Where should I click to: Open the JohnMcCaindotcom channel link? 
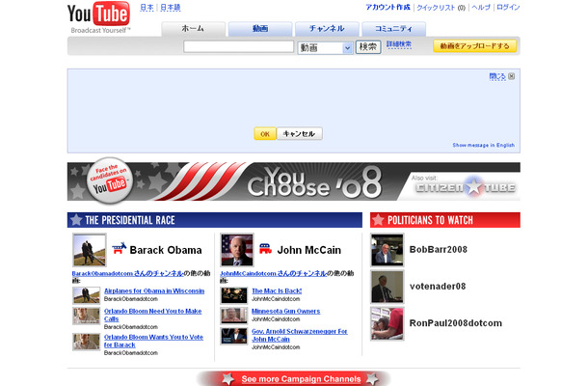(274, 273)
